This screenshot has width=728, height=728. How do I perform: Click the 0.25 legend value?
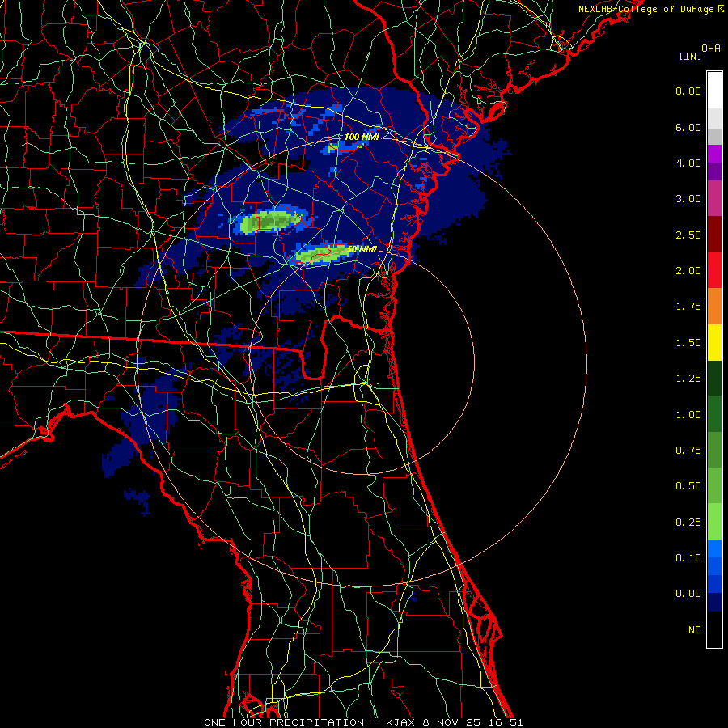[x=688, y=523]
